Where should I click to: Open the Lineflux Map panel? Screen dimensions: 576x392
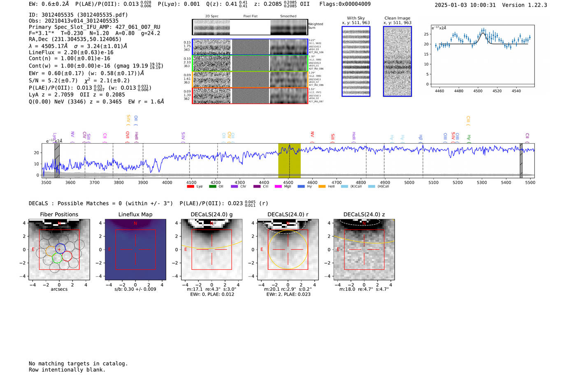(x=135, y=250)
